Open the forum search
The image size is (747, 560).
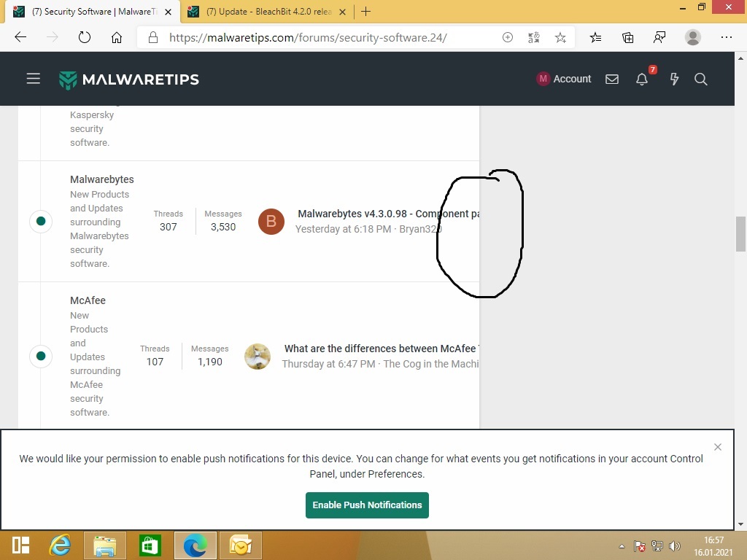tap(701, 79)
